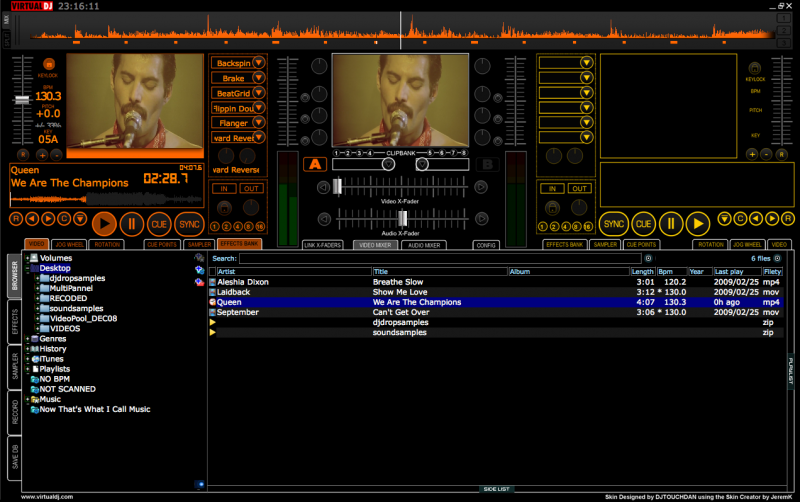Image resolution: width=800 pixels, height=502 pixels.
Task: Click the right deck loop OUT button
Action: [579, 189]
